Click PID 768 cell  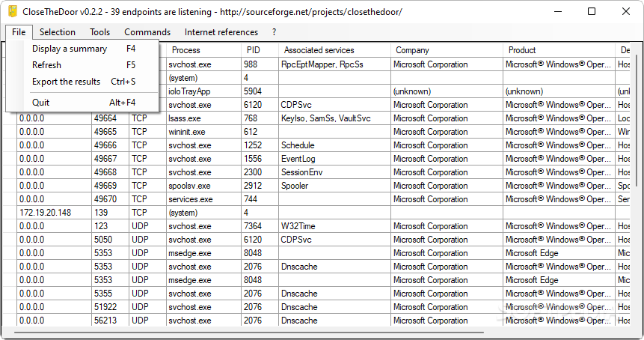[260, 118]
